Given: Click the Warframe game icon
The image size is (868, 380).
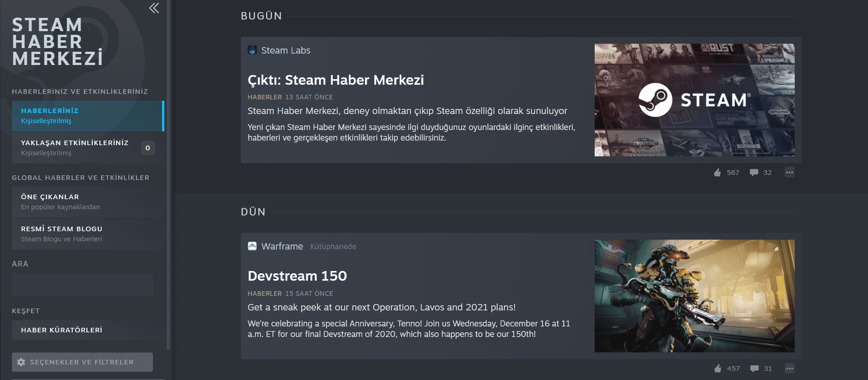Looking at the screenshot, I should point(252,246).
